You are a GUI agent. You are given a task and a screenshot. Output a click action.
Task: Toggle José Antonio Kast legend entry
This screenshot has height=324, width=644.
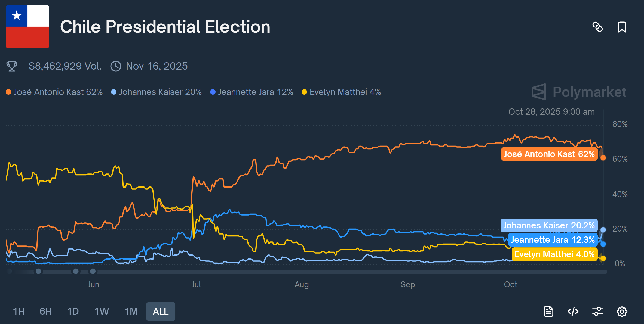54,92
